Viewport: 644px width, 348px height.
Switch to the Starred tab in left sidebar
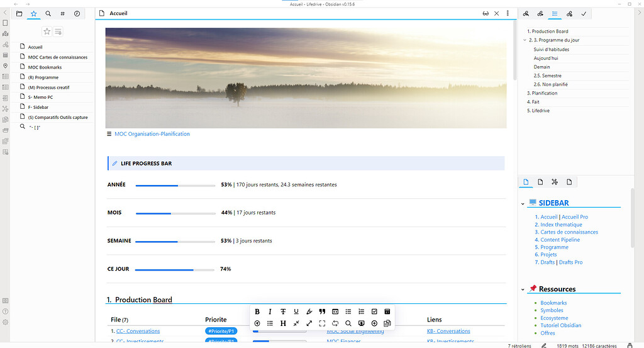[x=34, y=14]
